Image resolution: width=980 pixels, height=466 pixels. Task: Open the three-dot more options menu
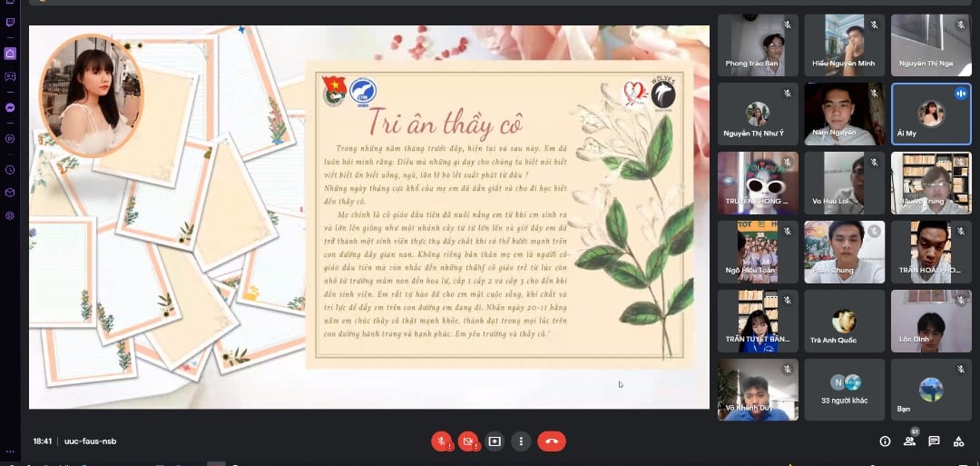pos(521,441)
